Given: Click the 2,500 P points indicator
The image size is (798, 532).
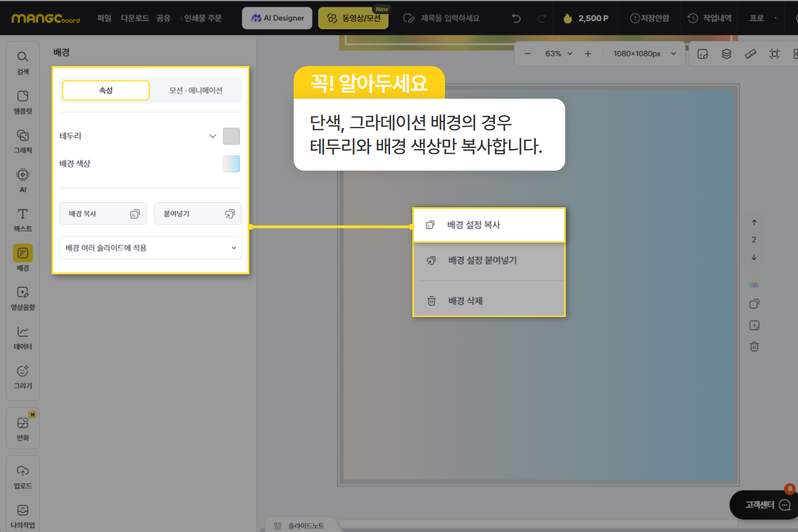Looking at the screenshot, I should 586,18.
